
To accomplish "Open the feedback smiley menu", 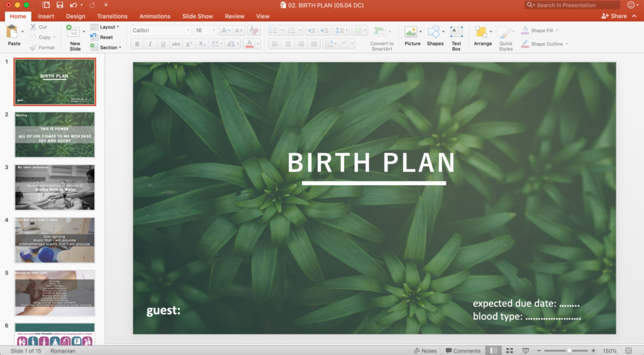I will [x=631, y=5].
